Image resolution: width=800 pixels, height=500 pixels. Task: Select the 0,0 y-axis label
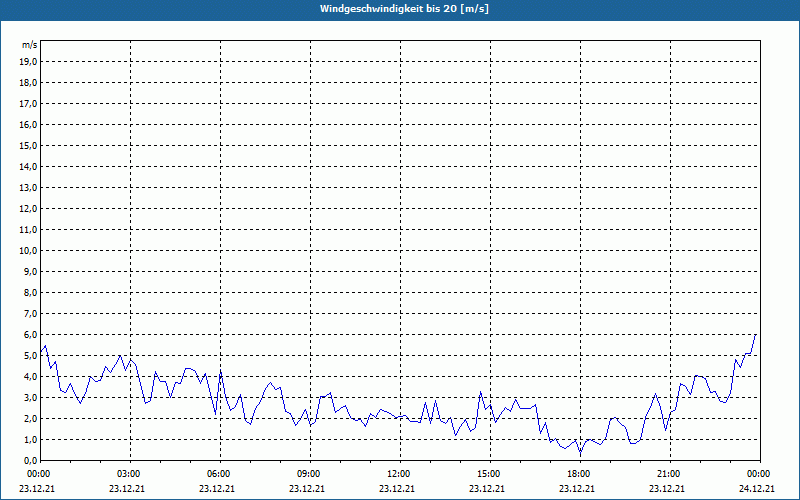point(31,460)
